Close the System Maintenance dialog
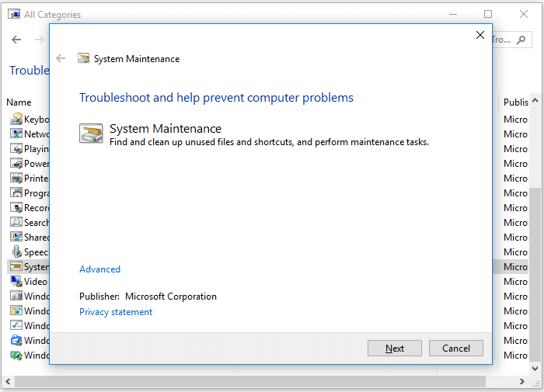 click(x=480, y=35)
